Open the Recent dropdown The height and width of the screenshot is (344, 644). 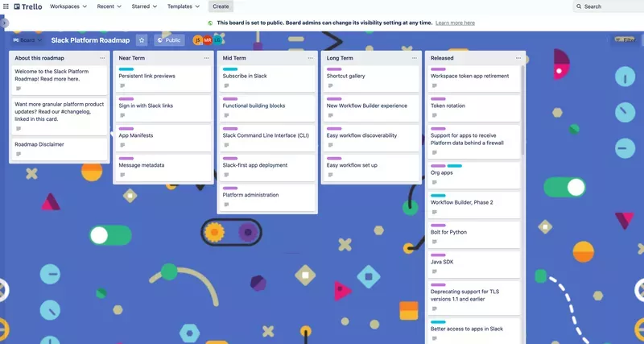coord(109,6)
